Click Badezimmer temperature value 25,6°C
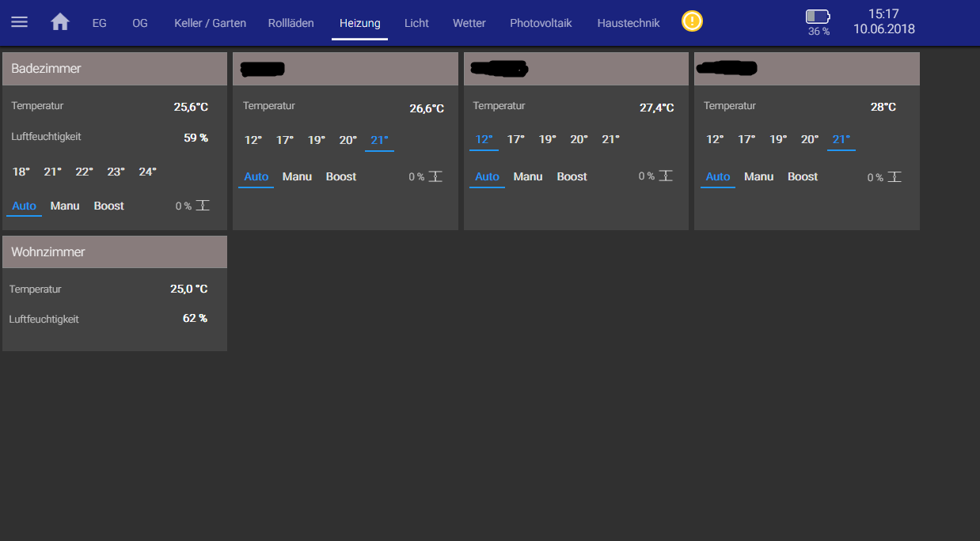The image size is (980, 541). coord(191,107)
